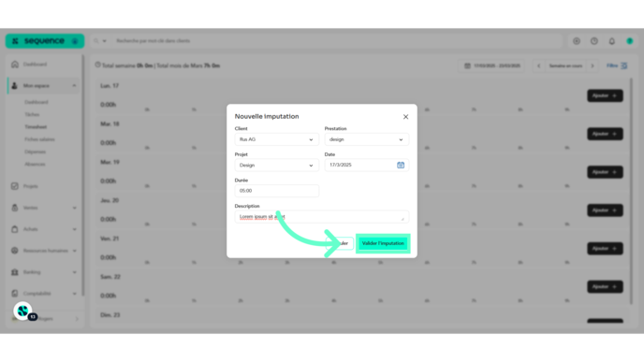
Task: Open the Client dropdown showing Rus AG
Action: [x=277, y=139]
